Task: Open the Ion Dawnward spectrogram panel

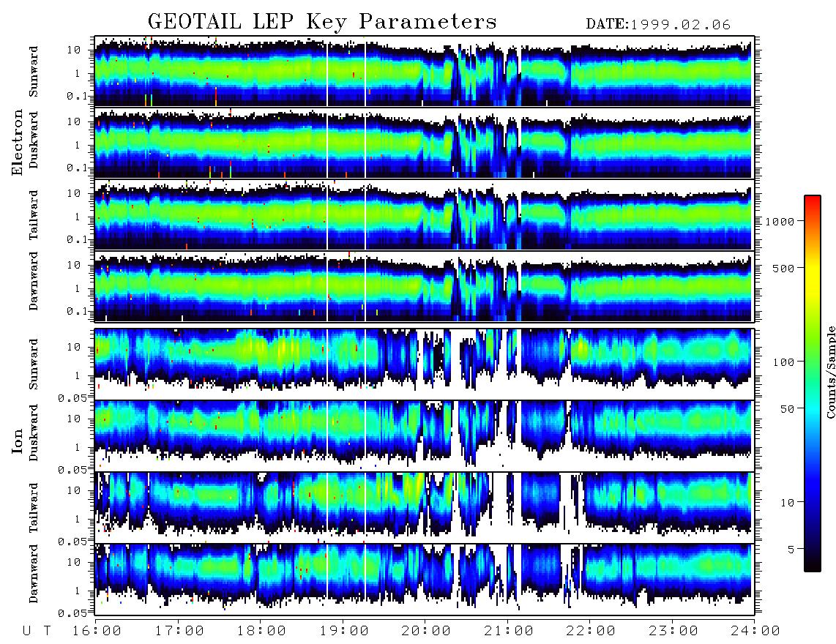Action: tap(425, 580)
